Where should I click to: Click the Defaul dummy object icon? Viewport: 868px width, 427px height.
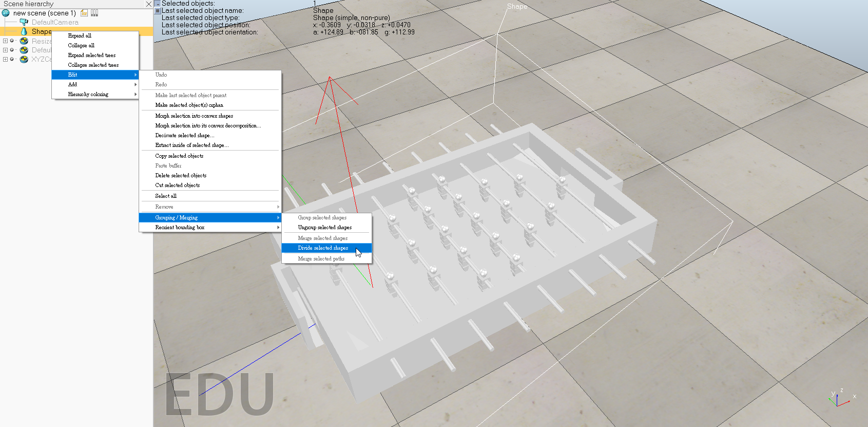(24, 50)
